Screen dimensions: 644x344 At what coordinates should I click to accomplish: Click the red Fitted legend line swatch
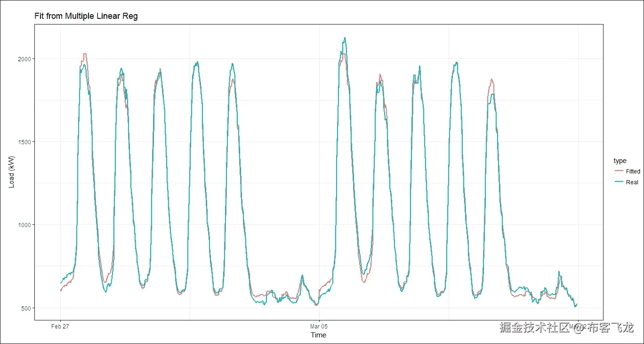619,172
